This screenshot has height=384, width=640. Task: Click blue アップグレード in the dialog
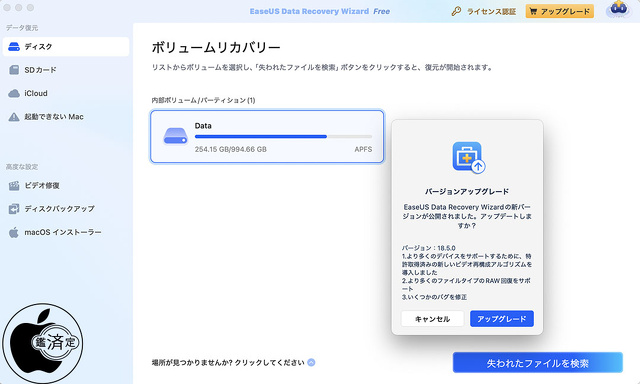(502, 319)
